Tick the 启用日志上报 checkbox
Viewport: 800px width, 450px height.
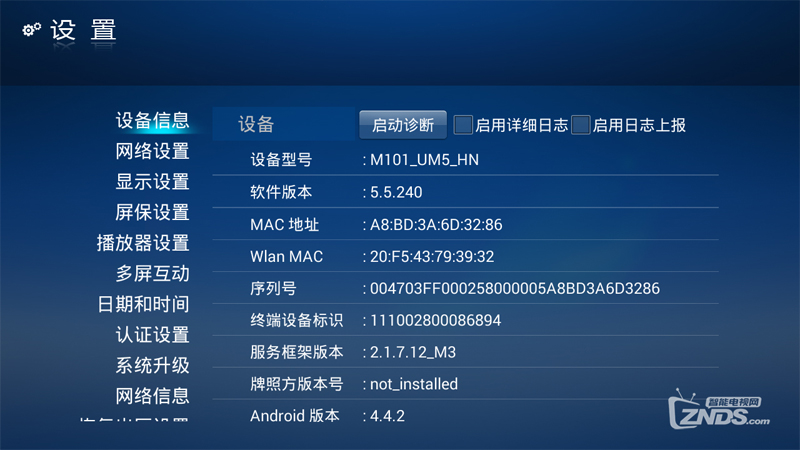(581, 125)
